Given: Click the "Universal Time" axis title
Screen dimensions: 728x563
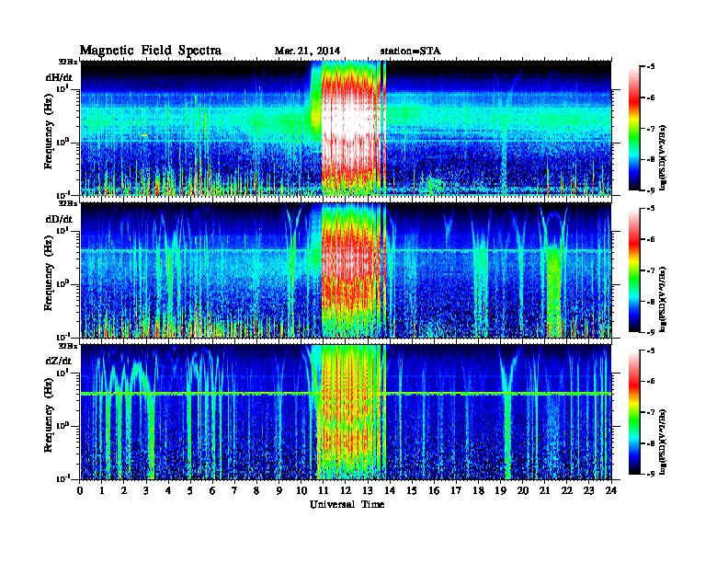Looking at the screenshot, I should point(347,505).
